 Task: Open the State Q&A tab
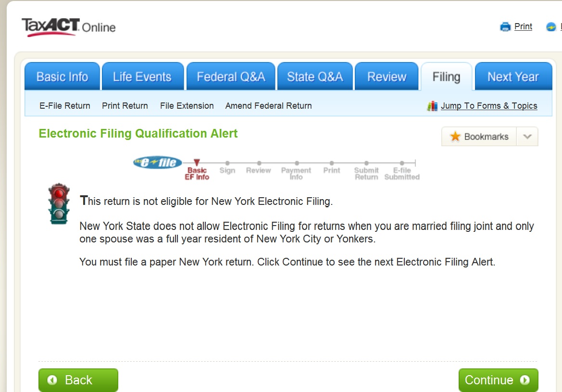(x=315, y=76)
